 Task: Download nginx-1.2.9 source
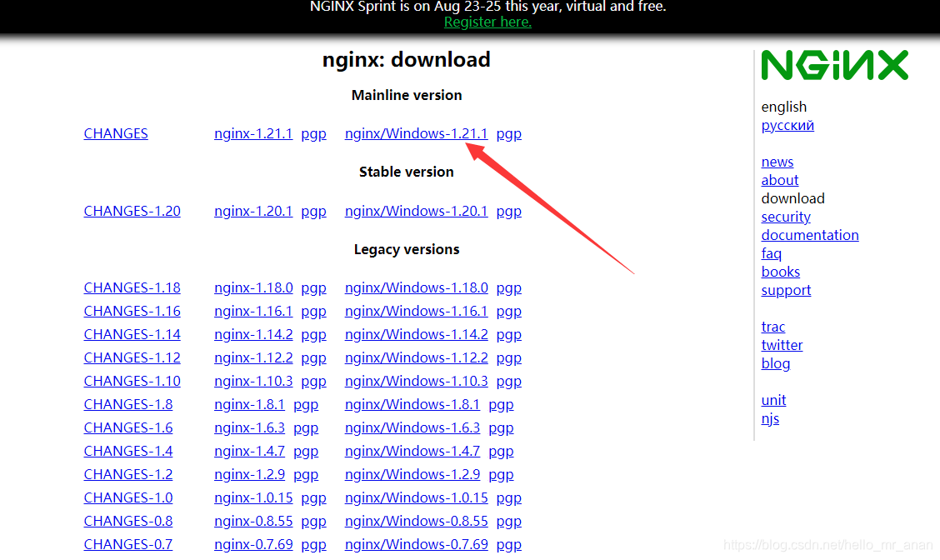pos(249,475)
